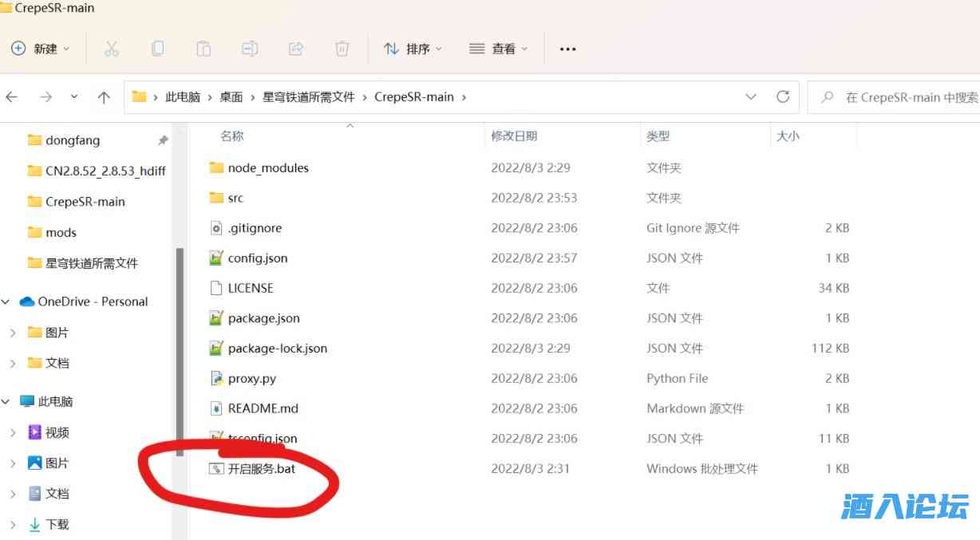This screenshot has height=540, width=980.
Task: Open the 查看 (View) dropdown
Action: [499, 49]
